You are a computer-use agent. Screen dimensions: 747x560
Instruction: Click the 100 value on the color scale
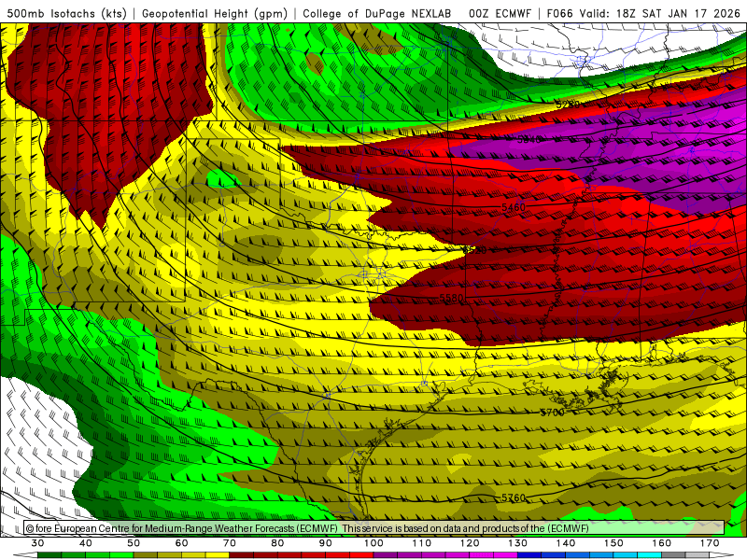(x=374, y=543)
